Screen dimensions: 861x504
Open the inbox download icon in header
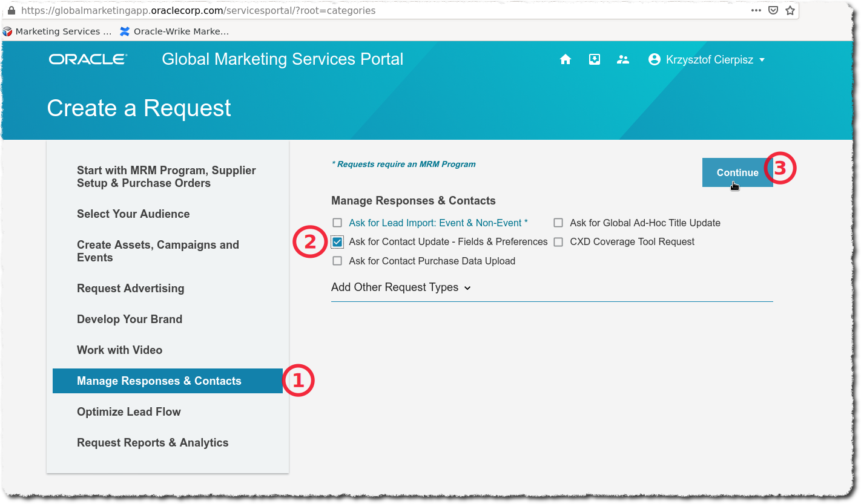click(595, 59)
